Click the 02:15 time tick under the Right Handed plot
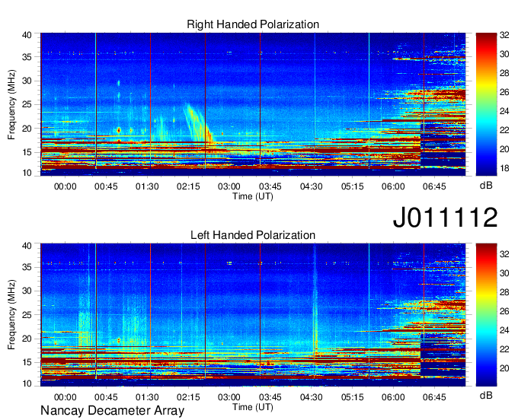Screen dimensions: 518x420 (188, 186)
